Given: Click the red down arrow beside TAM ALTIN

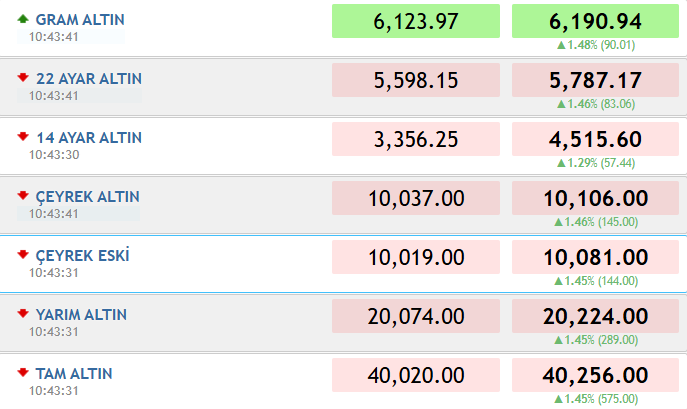Looking at the screenshot, I should click(23, 373).
